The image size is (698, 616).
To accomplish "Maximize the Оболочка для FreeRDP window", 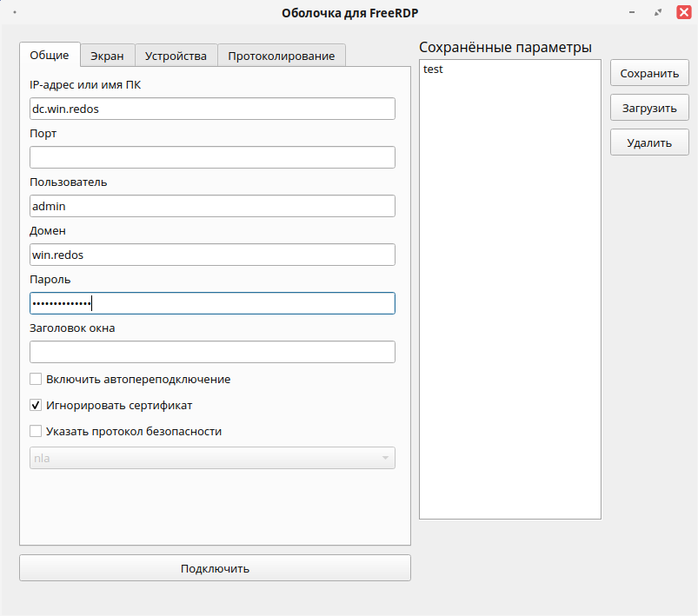I will [x=658, y=12].
